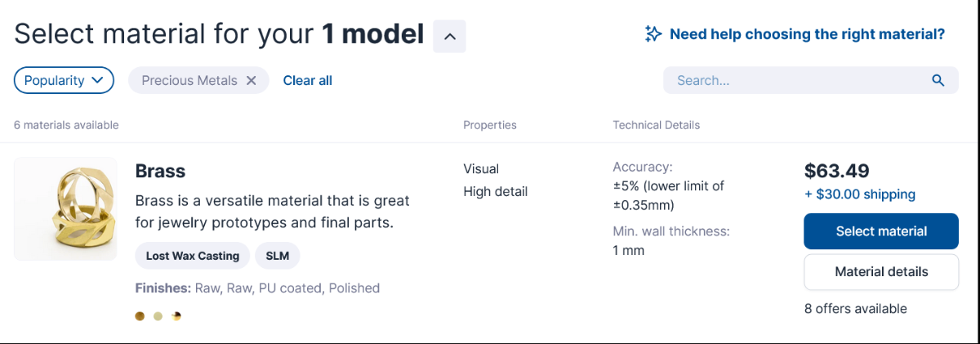Click the 8 offers available text
Viewport: 980px width, 344px height.
tap(855, 309)
